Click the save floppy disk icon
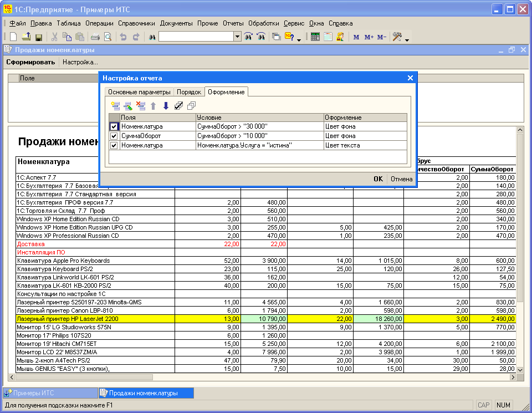This screenshot has height=413, width=532. tap(39, 37)
